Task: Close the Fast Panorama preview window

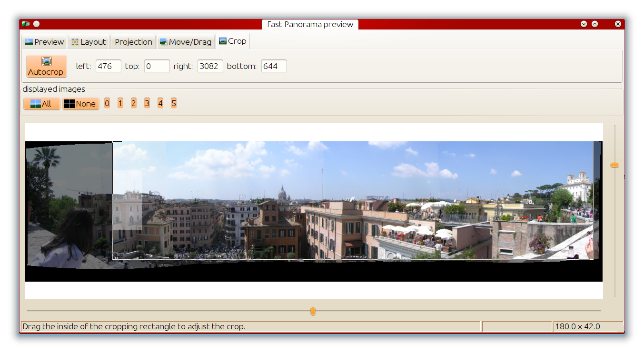Action: click(618, 24)
